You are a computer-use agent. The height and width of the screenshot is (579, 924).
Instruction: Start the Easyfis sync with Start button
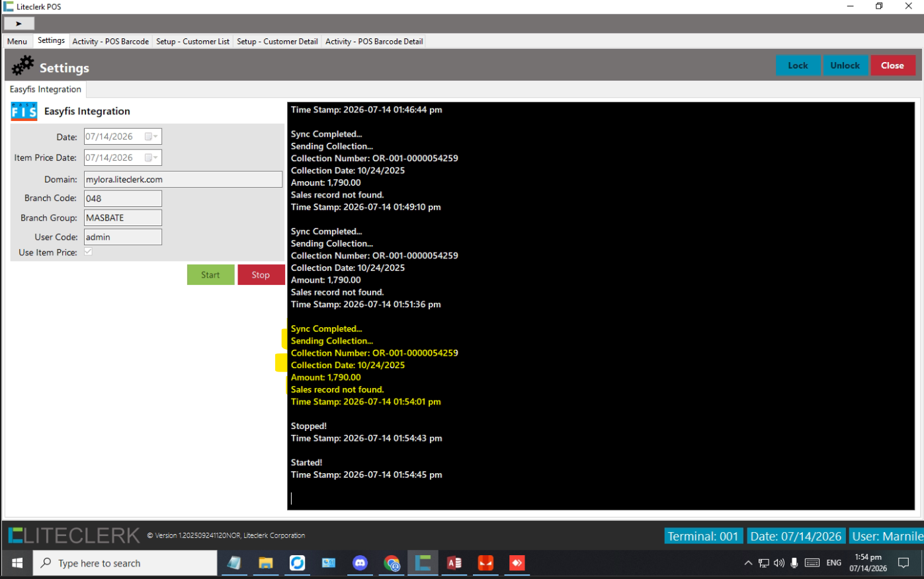pyautogui.click(x=210, y=275)
